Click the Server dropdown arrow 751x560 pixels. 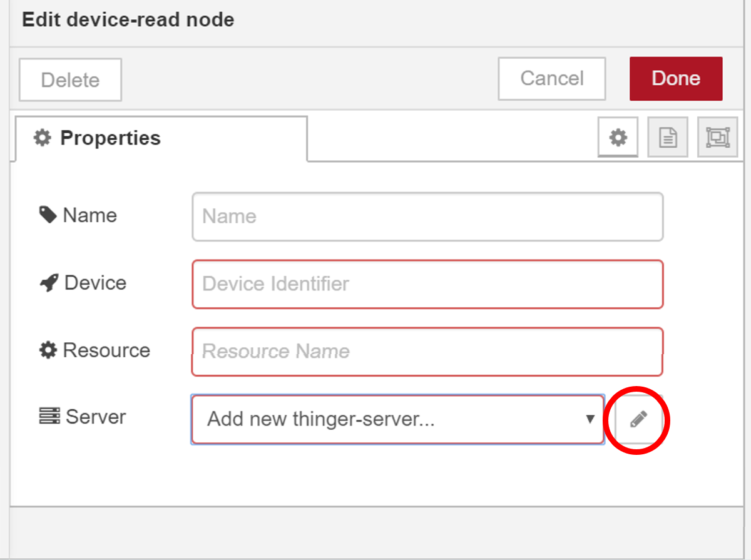pos(590,419)
